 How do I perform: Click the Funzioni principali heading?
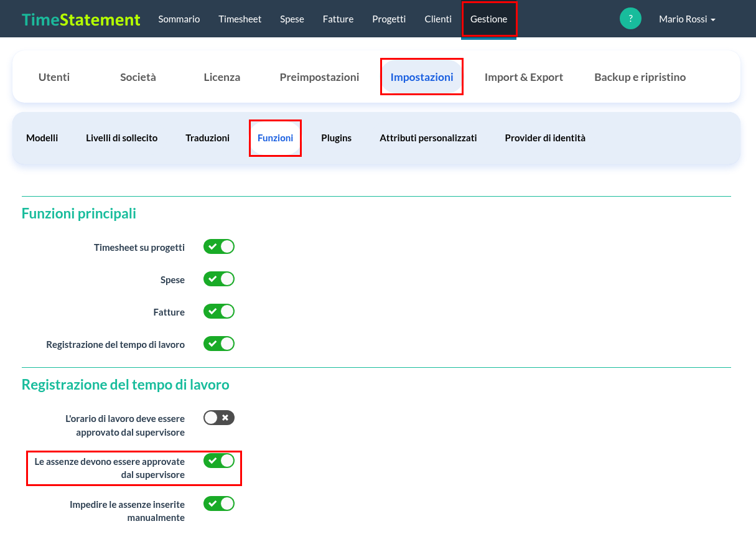[x=79, y=213]
